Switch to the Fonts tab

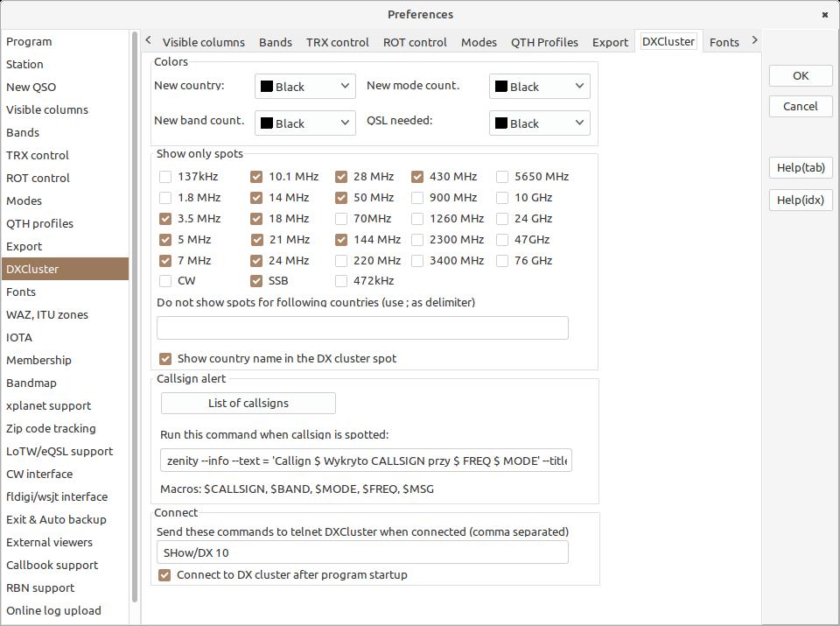click(724, 42)
